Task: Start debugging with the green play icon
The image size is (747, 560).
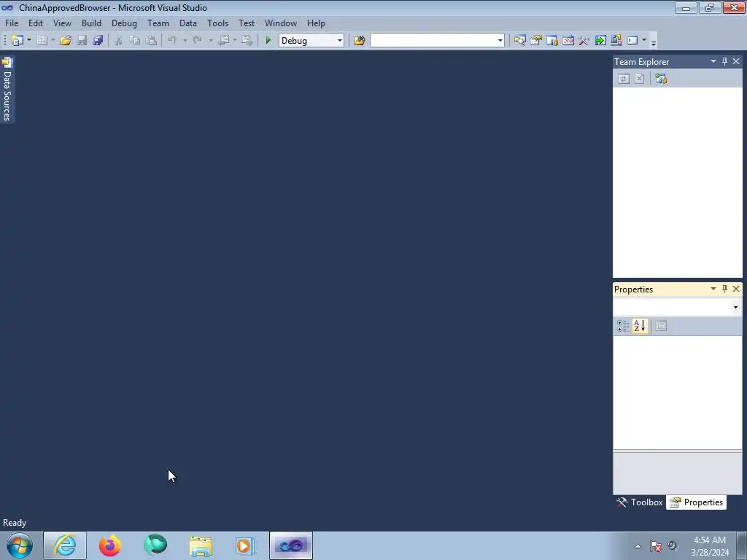Action: click(268, 41)
